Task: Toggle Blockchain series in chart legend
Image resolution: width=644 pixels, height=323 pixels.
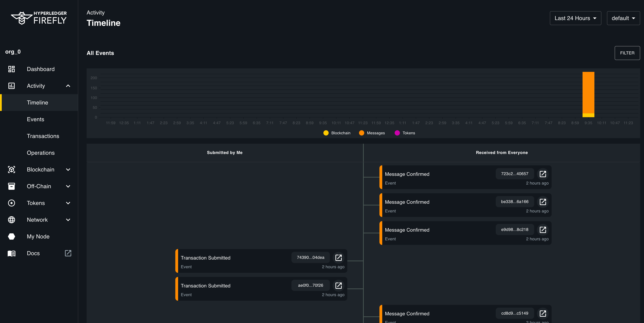Action: [337, 133]
